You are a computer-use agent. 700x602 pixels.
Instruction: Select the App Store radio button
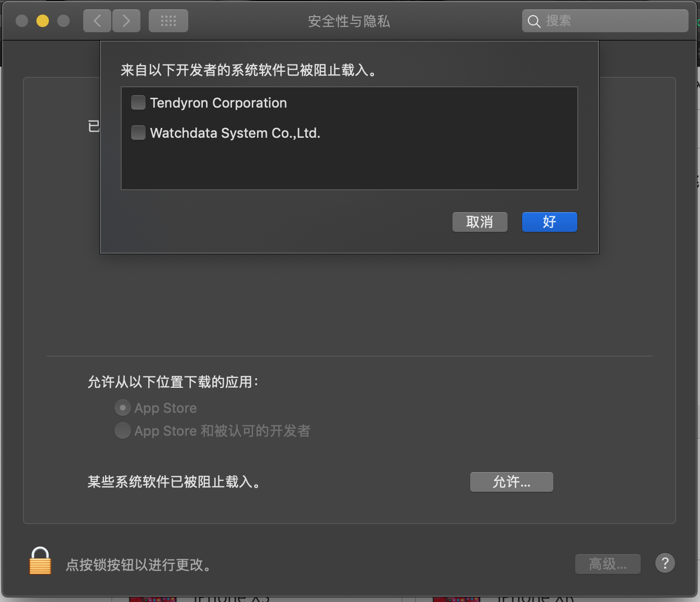[123, 408]
